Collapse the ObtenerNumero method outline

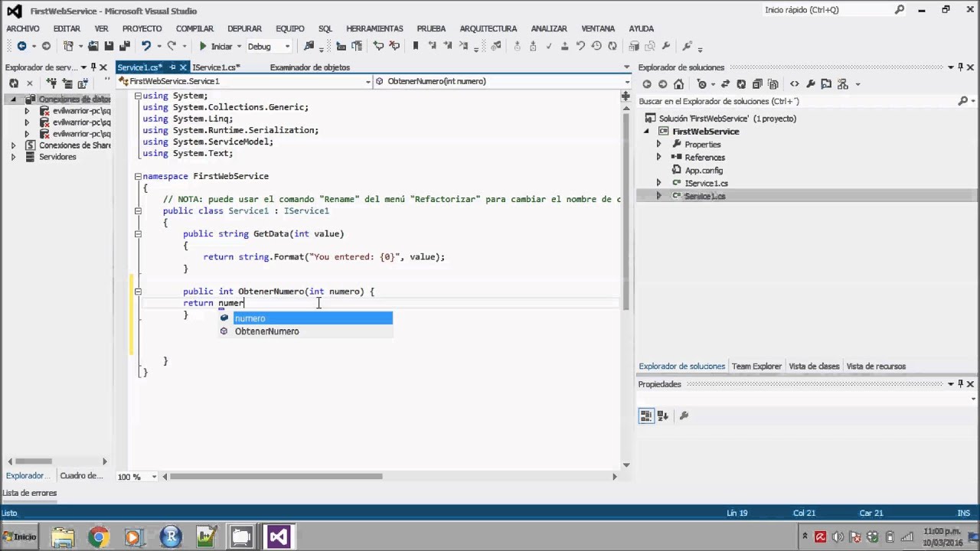(x=138, y=292)
